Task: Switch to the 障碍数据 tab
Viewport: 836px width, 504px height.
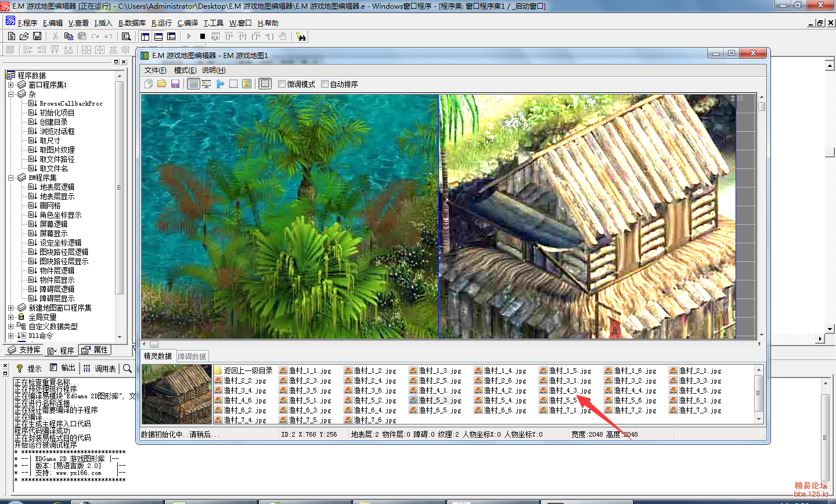Action: [x=192, y=356]
